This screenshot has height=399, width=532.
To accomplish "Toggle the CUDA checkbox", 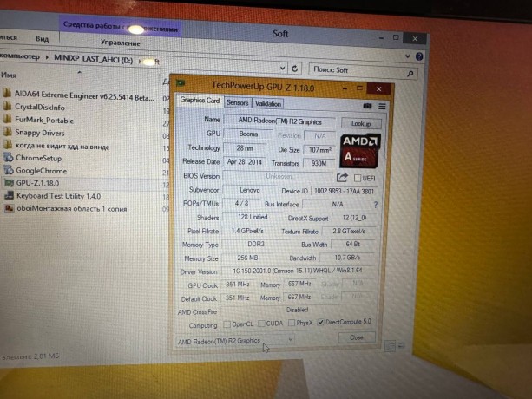I will coord(261,324).
